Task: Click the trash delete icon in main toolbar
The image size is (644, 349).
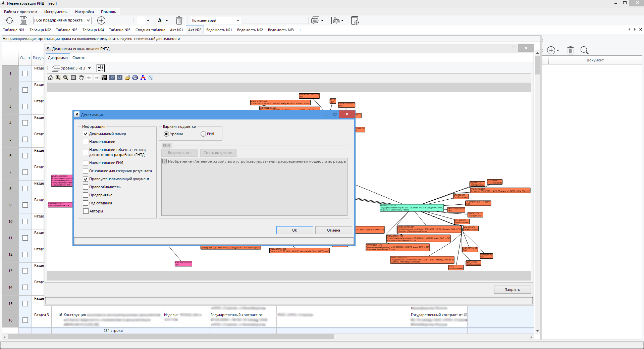Action: (x=179, y=20)
